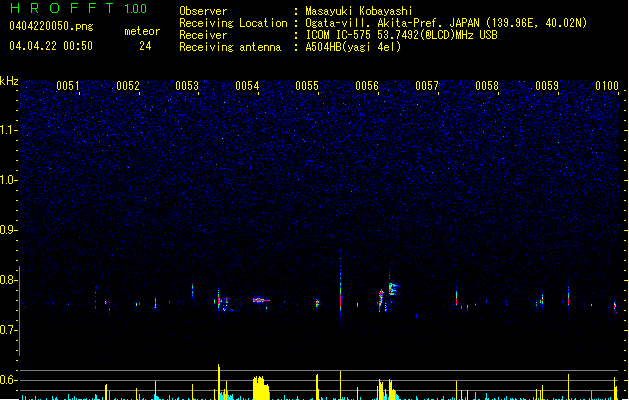Click the 0056 time marker

pos(367,86)
